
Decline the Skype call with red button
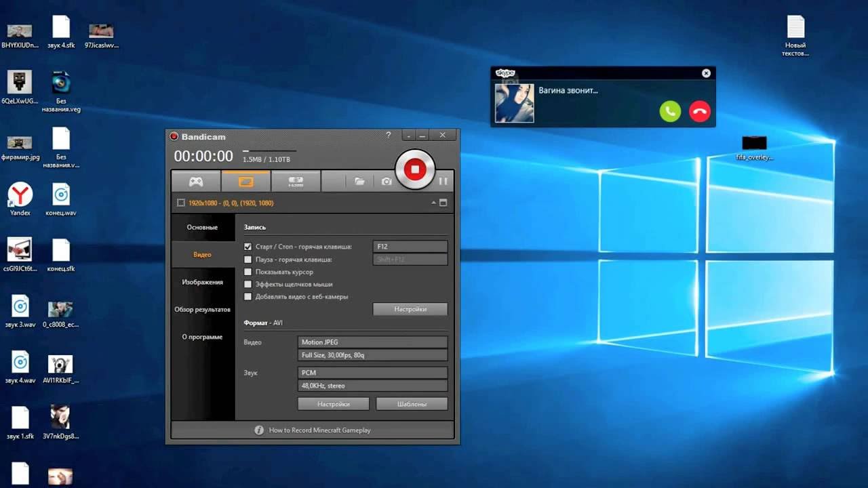pyautogui.click(x=700, y=111)
